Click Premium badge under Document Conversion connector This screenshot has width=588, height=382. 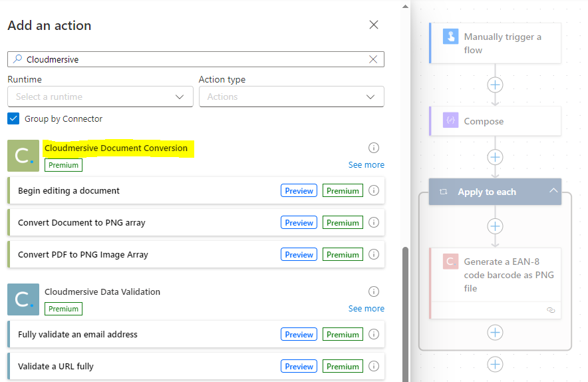click(x=63, y=165)
